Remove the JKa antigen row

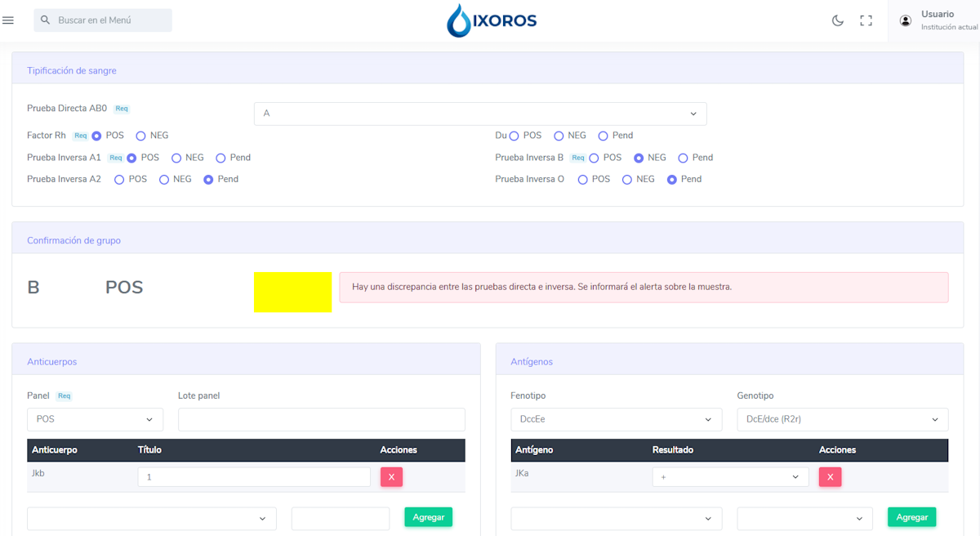pos(831,477)
